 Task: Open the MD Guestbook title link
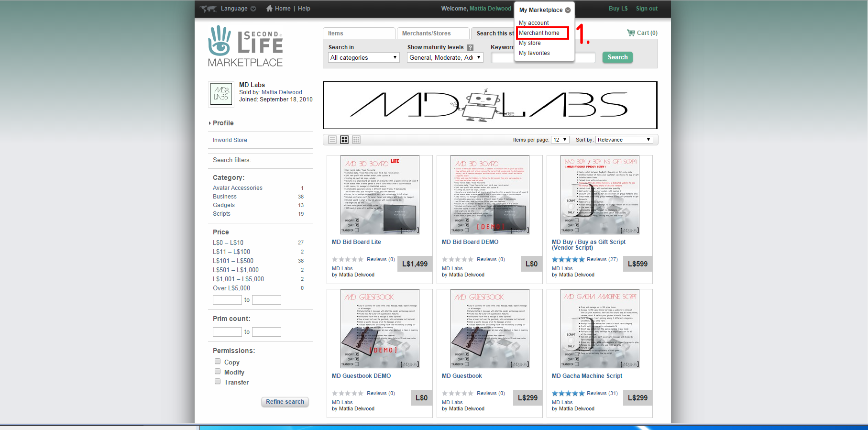point(462,376)
